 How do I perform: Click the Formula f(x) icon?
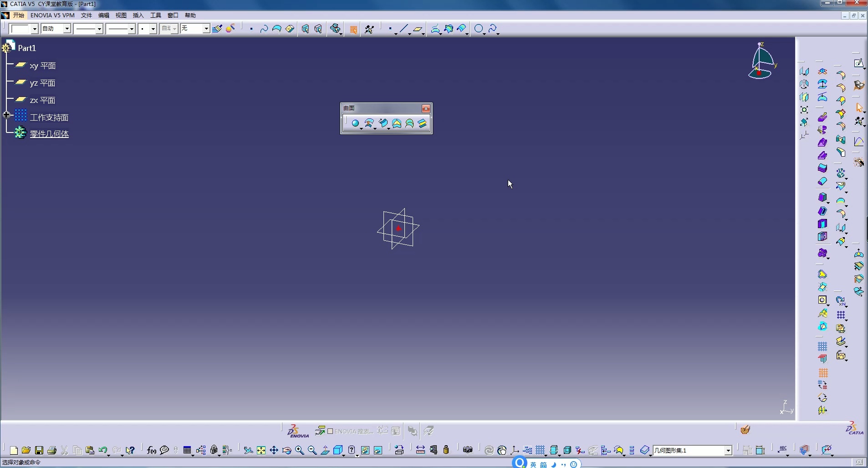[151, 450]
